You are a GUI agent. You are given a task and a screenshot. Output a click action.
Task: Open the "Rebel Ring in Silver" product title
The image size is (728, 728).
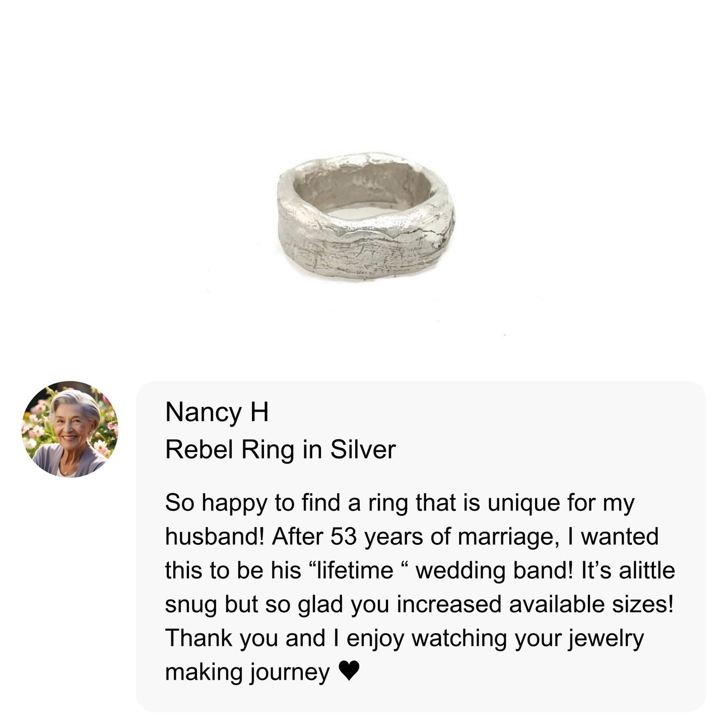coord(280,449)
